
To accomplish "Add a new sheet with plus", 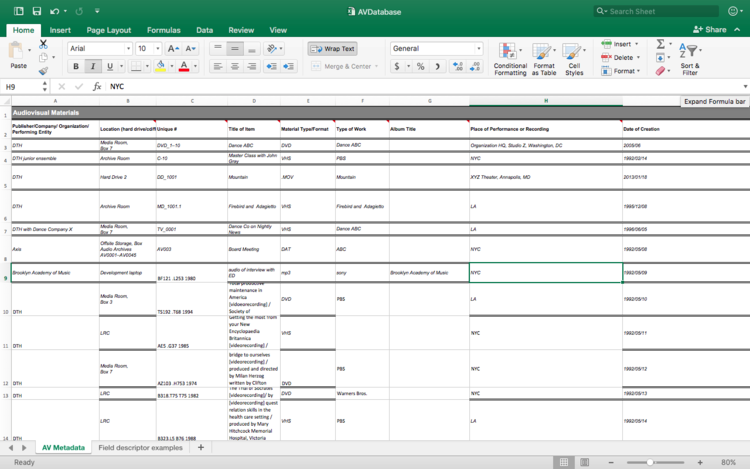I will coord(201,447).
